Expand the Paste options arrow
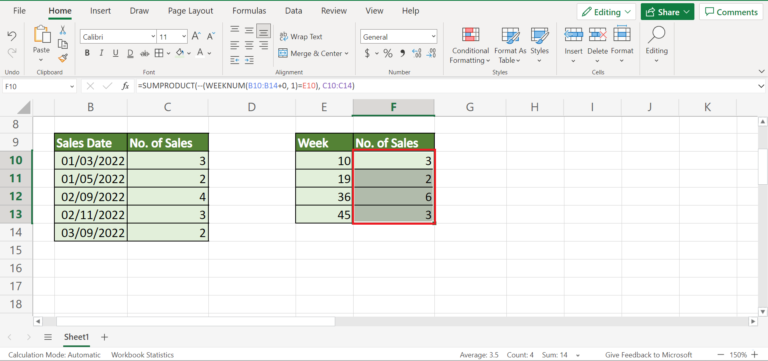768x361 pixels. (x=41, y=60)
